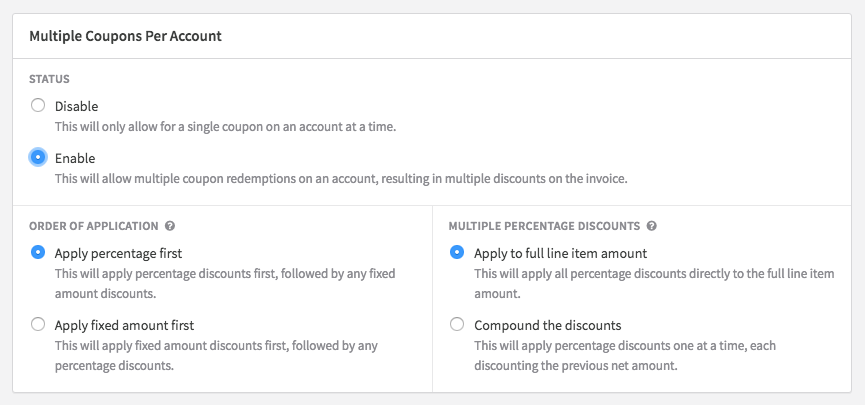The image size is (865, 405).
Task: Click the 'Apply percentage first' label text
Action: pos(118,253)
